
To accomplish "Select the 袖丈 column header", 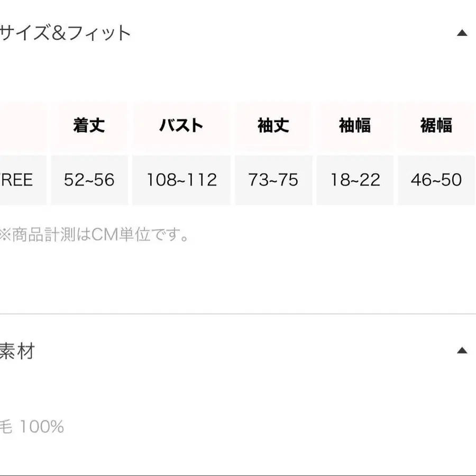I will pos(273,125).
